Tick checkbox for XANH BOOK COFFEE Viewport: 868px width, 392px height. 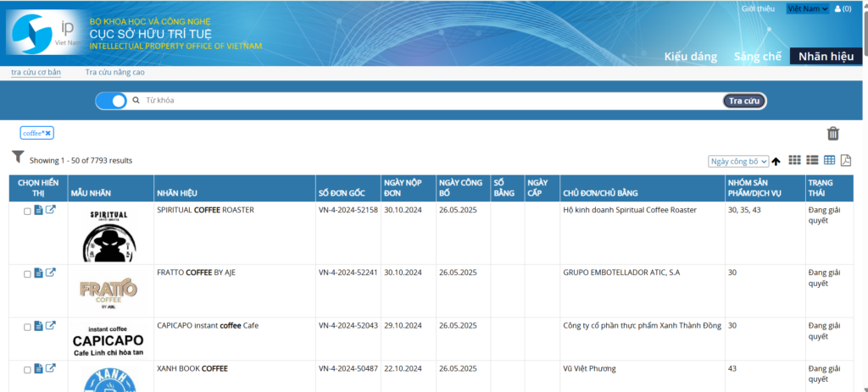[27, 371]
